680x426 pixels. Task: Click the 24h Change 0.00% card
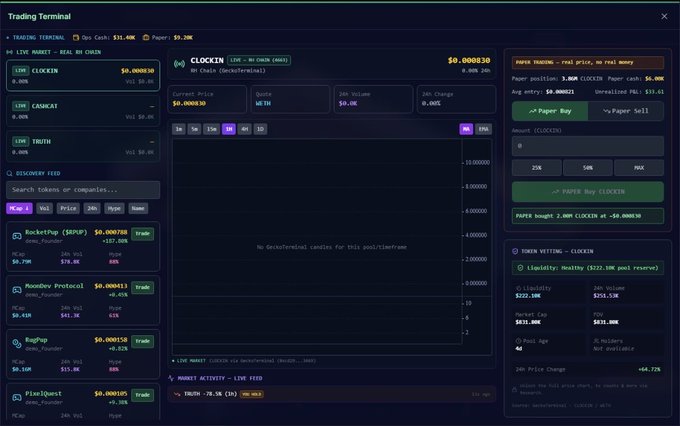coord(456,99)
